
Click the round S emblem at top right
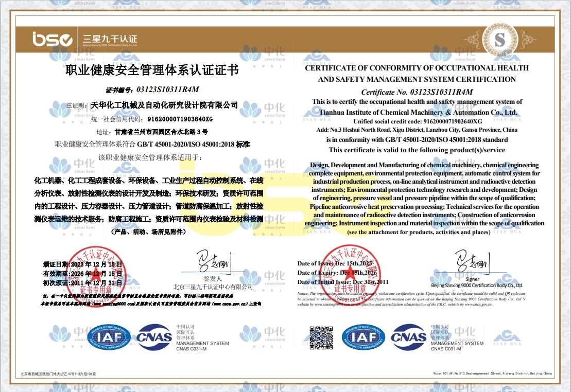click(501, 39)
